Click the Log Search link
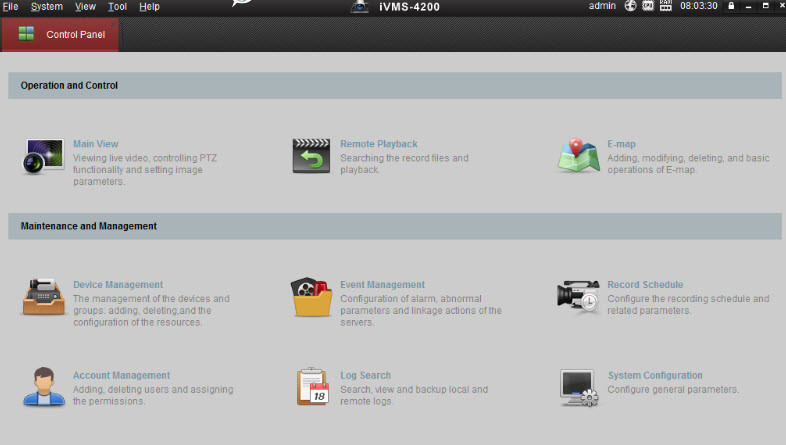The height and width of the screenshot is (445, 786). pyautogui.click(x=365, y=375)
